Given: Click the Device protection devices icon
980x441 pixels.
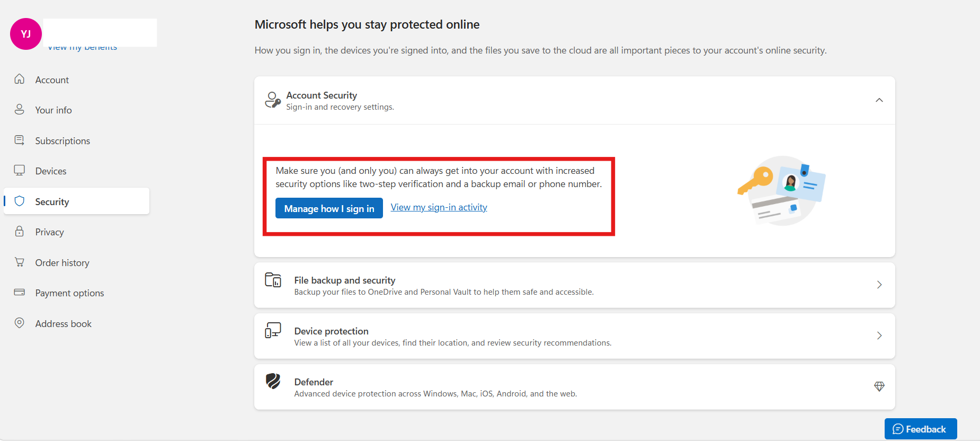Looking at the screenshot, I should [x=273, y=330].
